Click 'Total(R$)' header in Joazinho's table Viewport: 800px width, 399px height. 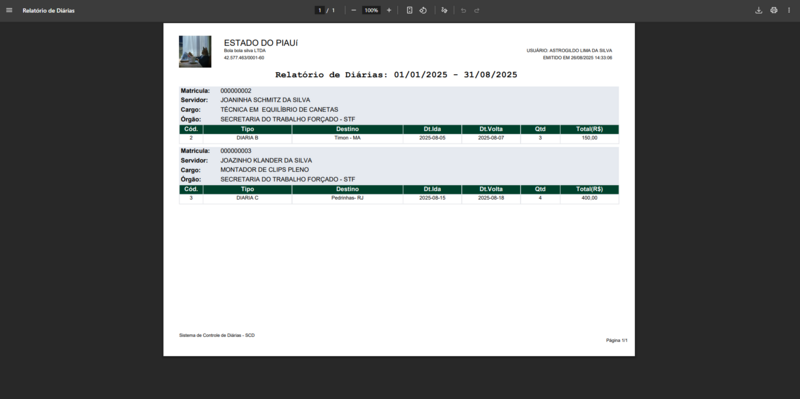589,189
